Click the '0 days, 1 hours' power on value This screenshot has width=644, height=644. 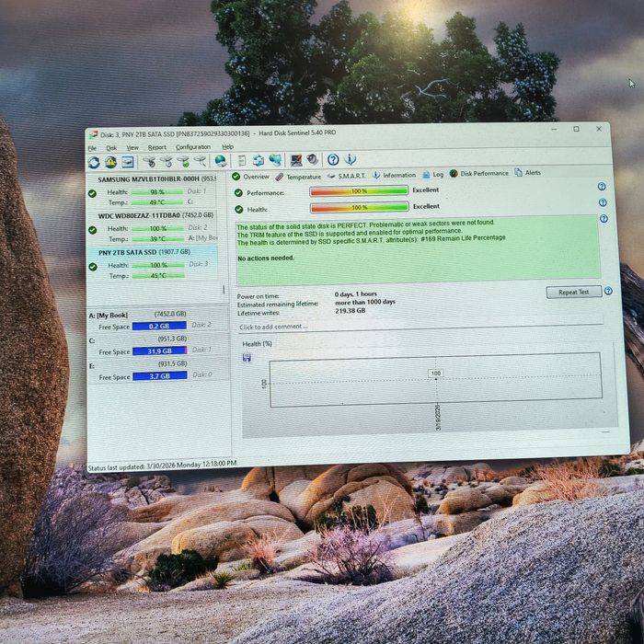pos(356,294)
